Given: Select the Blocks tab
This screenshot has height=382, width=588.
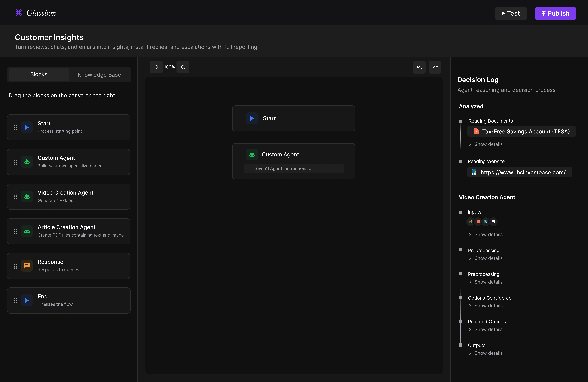Looking at the screenshot, I should (x=39, y=74).
